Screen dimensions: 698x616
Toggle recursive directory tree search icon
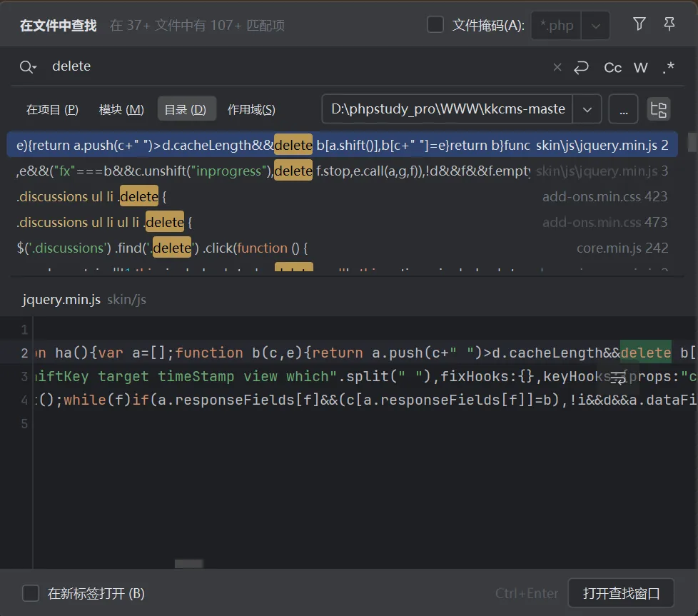coord(658,109)
